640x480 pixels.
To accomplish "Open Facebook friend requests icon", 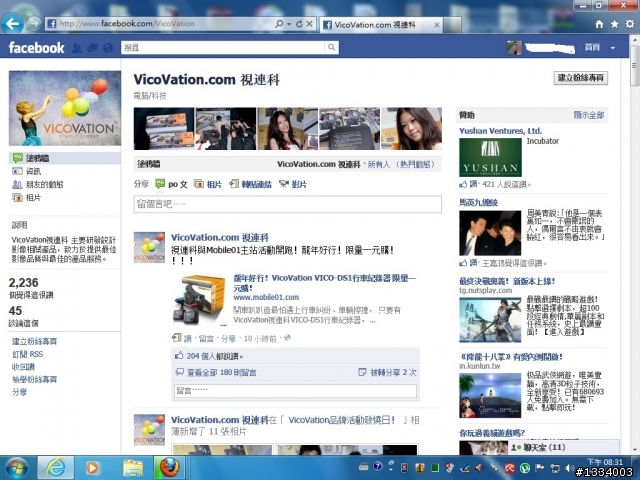I will pos(77,48).
